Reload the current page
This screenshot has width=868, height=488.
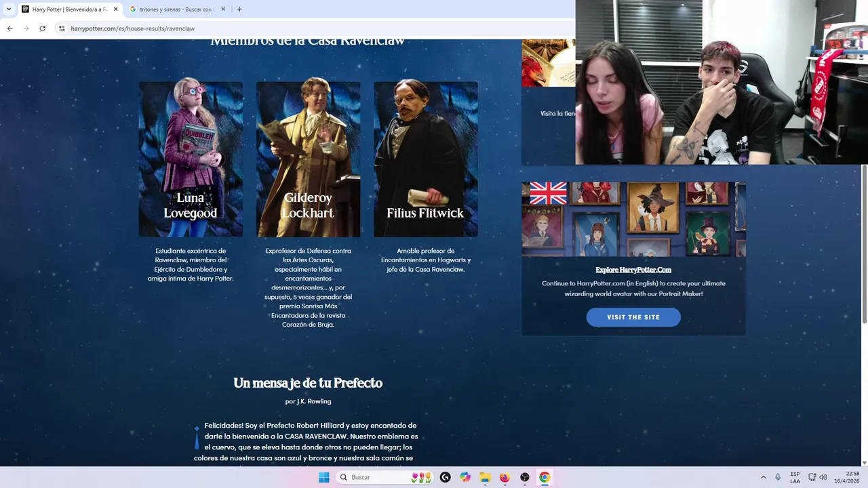tap(42, 28)
